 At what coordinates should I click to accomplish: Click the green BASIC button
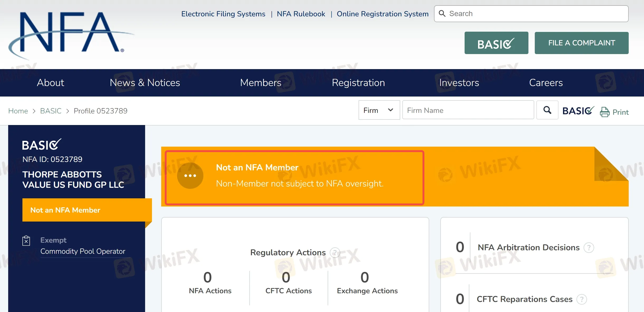click(496, 43)
